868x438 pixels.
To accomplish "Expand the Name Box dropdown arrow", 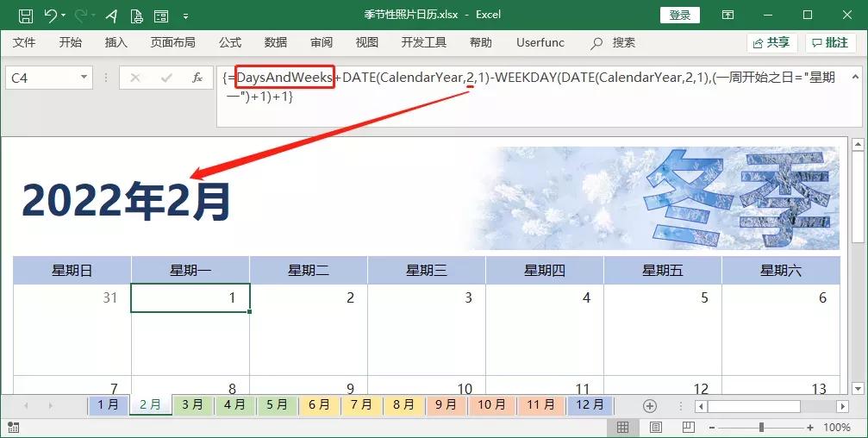I will pyautogui.click(x=84, y=78).
